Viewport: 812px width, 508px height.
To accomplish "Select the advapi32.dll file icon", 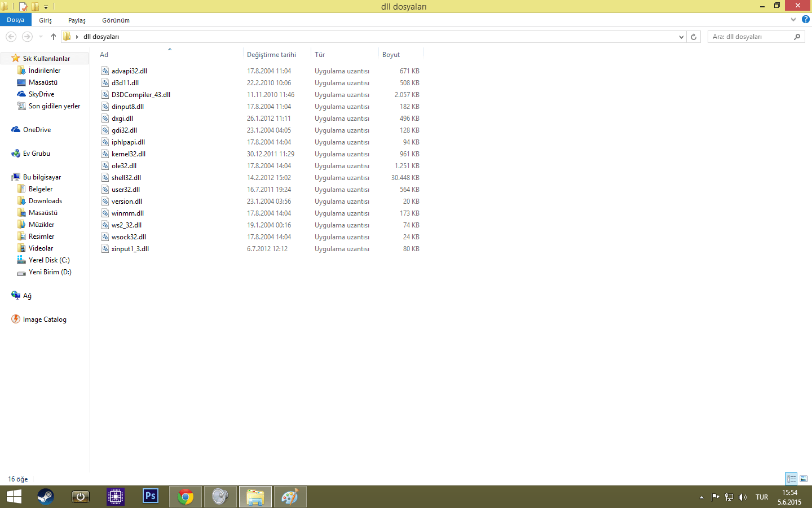I will click(x=105, y=71).
